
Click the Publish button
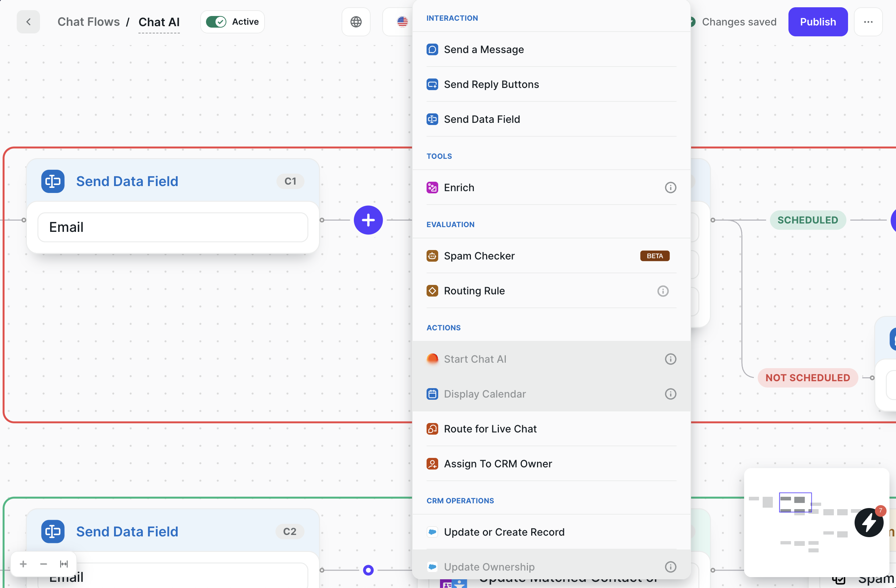(x=818, y=22)
